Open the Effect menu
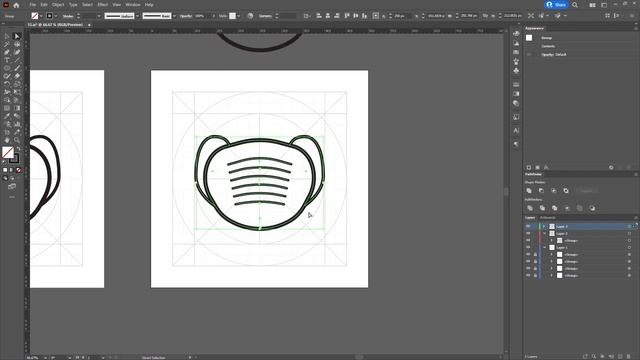Screen dimensions: 640x360 (102, 5)
